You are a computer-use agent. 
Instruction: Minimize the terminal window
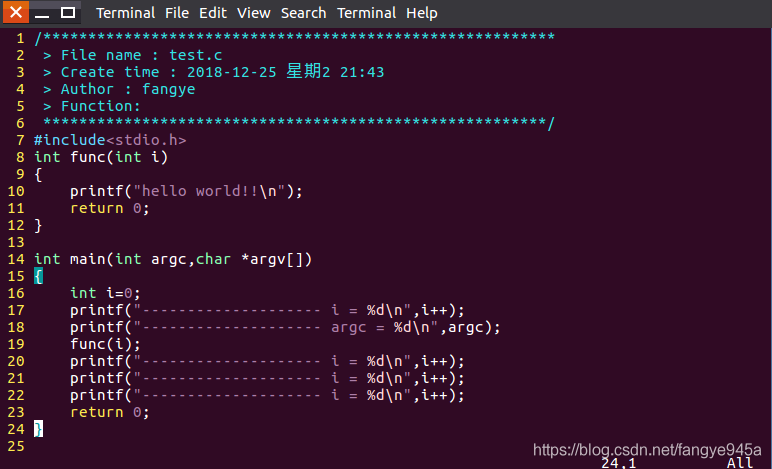pos(42,13)
